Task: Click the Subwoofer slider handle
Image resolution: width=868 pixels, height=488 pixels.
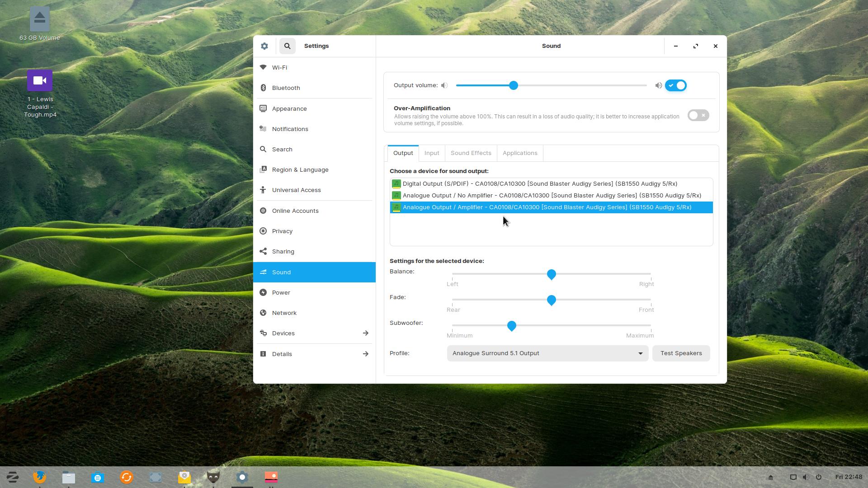Action: pos(511,326)
